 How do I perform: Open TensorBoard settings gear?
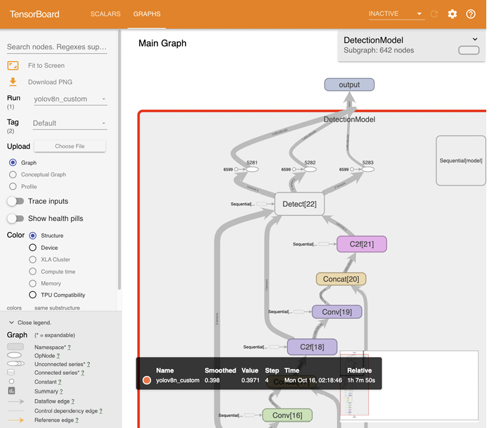pos(453,14)
